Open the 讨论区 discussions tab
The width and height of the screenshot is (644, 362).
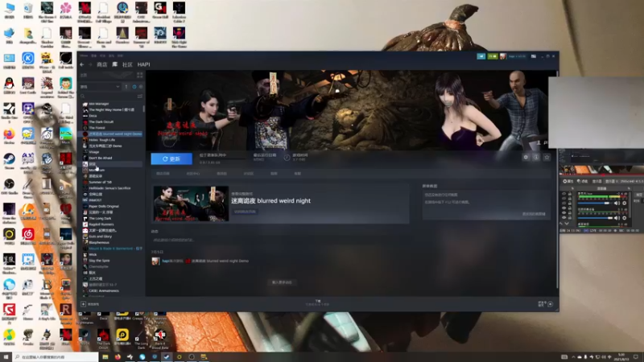[x=249, y=174]
